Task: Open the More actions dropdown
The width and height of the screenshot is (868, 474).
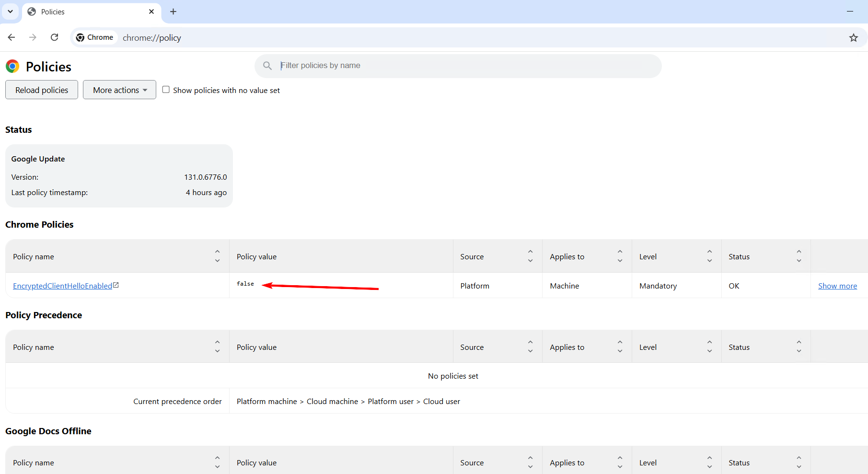Action: click(x=119, y=90)
